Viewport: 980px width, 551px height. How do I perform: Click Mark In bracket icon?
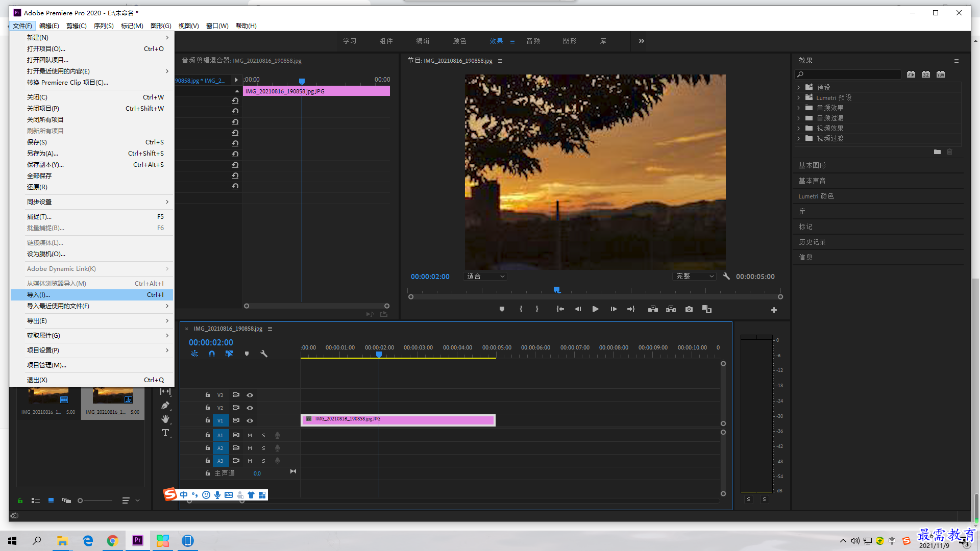(521, 309)
